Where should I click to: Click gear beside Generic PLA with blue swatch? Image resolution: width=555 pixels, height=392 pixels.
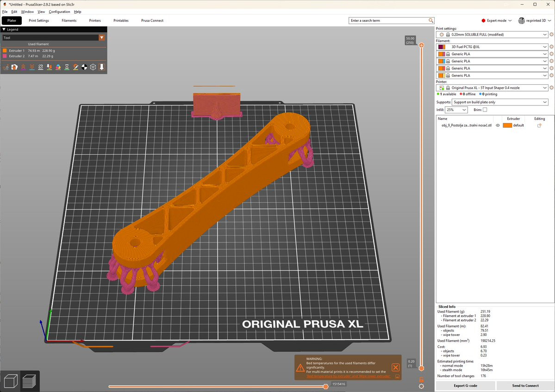[x=551, y=61]
